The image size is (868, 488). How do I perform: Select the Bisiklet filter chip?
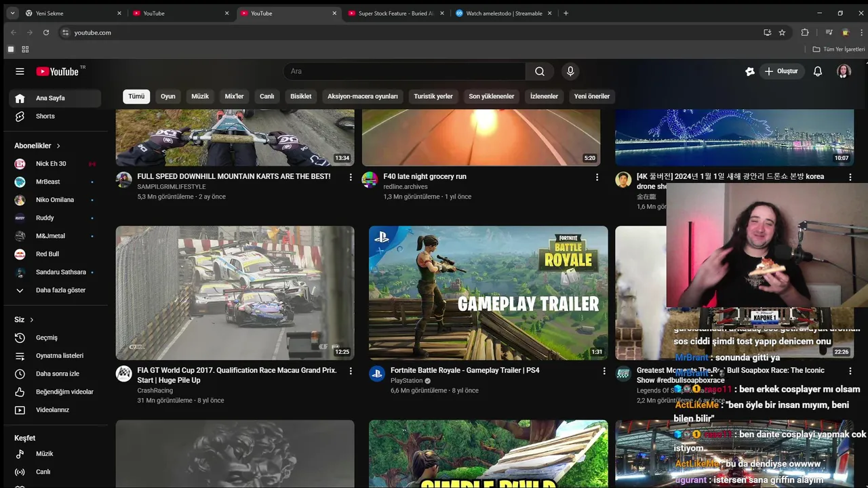pos(301,96)
